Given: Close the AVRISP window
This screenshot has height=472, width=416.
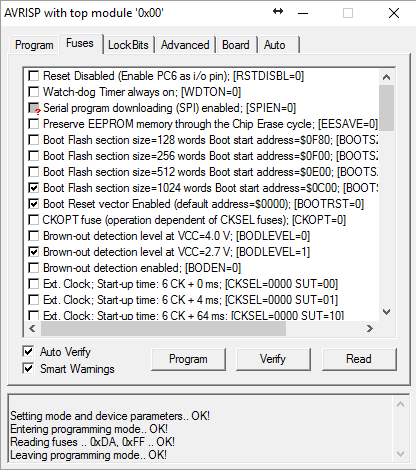Looking at the screenshot, I should click(x=394, y=13).
